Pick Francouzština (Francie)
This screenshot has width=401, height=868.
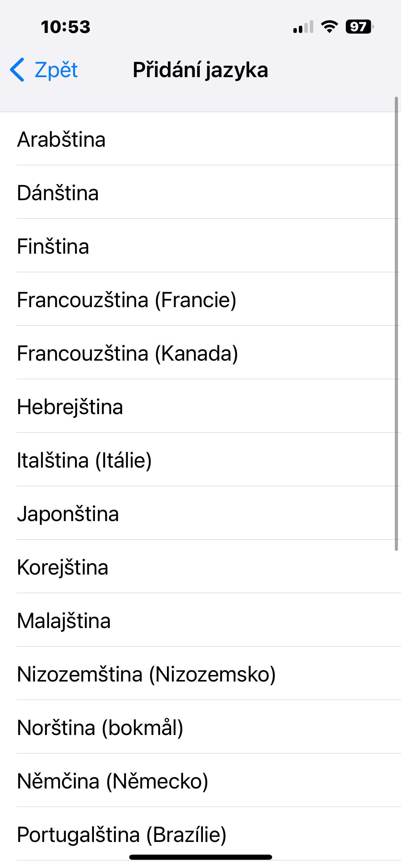pyautogui.click(x=126, y=300)
